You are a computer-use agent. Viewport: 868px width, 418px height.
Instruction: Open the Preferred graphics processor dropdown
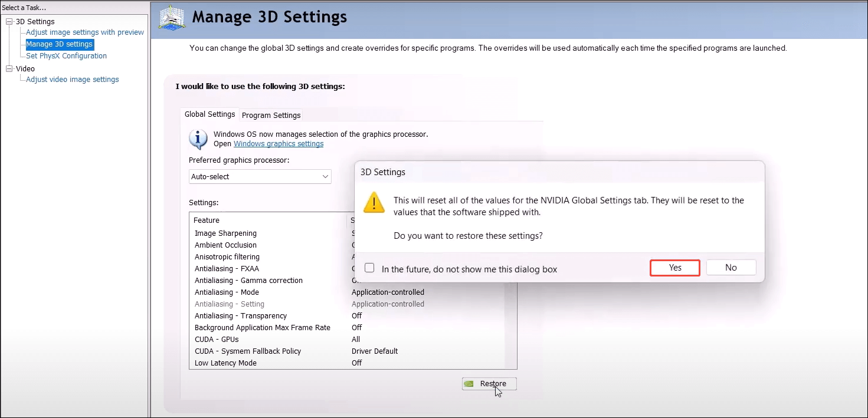coord(260,176)
